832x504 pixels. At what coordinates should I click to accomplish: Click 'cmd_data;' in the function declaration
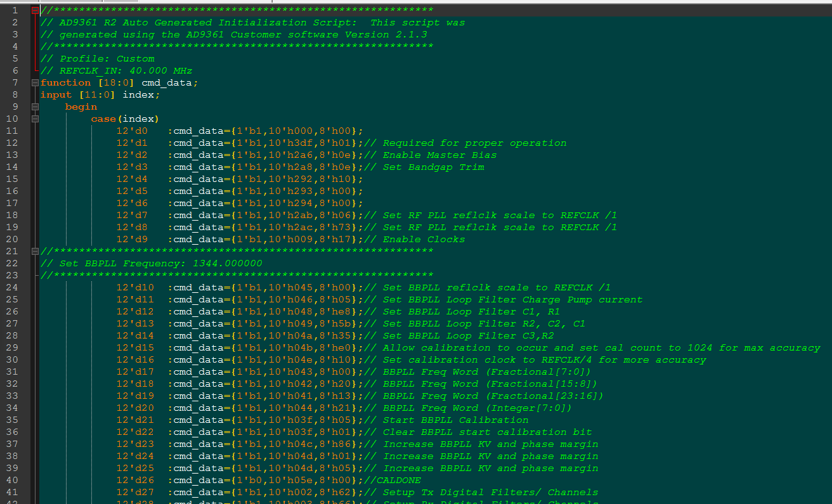click(171, 83)
